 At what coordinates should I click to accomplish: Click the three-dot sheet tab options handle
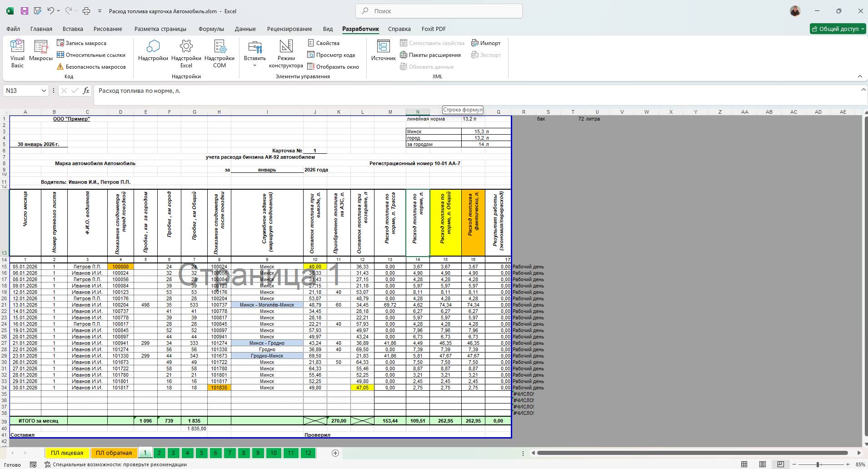click(x=523, y=453)
